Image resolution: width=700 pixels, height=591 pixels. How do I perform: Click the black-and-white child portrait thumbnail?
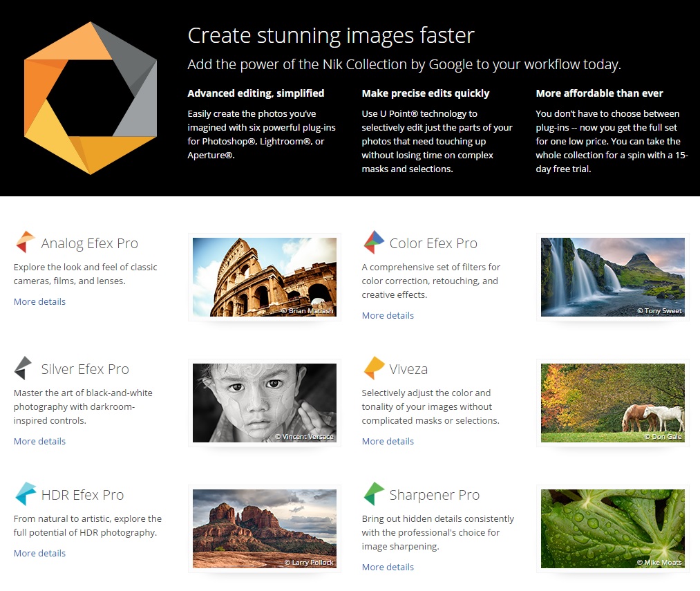(x=264, y=403)
